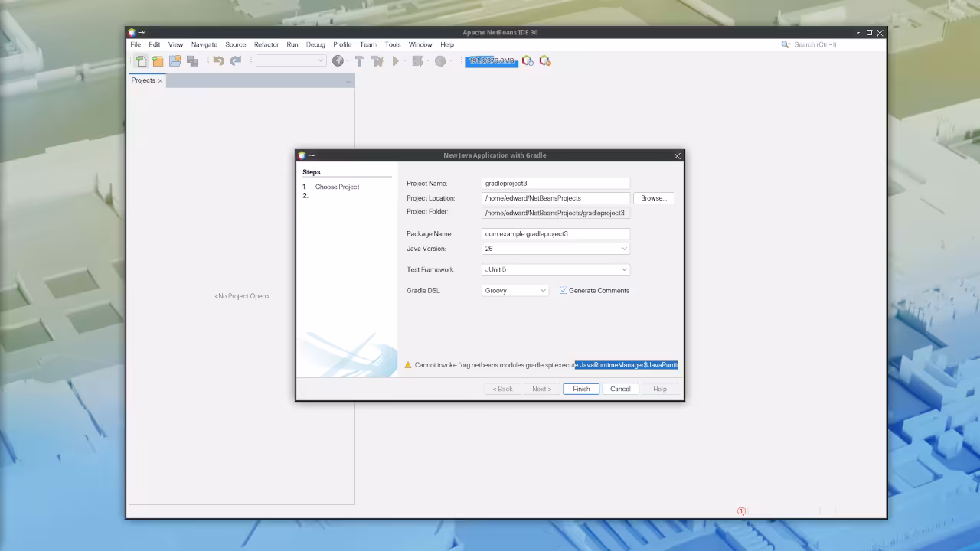Open the Debug menu
The width and height of the screenshot is (980, 551).
tap(316, 44)
